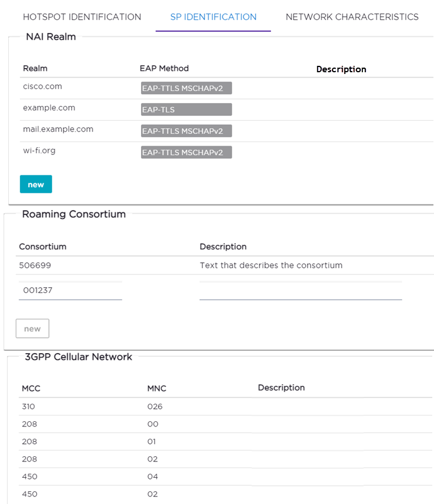Click the new button under Roaming Consortium
This screenshot has width=434, height=504.
[x=32, y=328]
